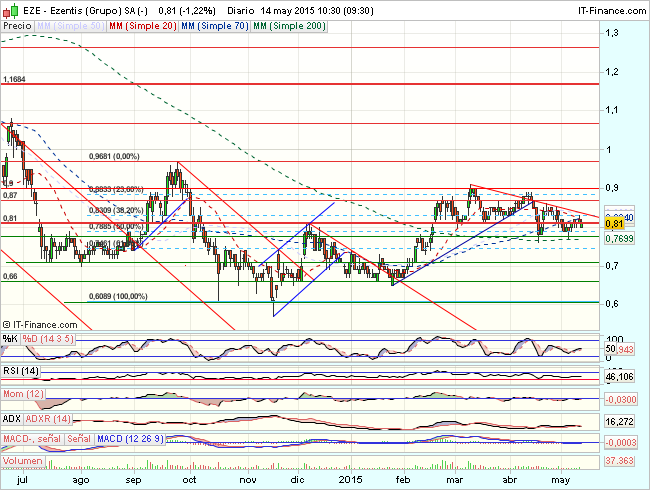
Task: Toggle the MM (Simple 200) moving average label
Action: click(x=289, y=26)
